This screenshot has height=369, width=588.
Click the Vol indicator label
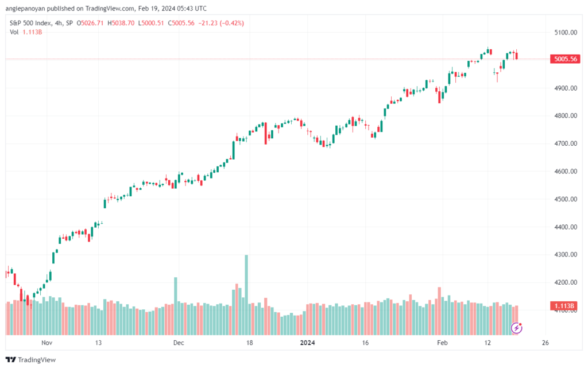click(14, 32)
